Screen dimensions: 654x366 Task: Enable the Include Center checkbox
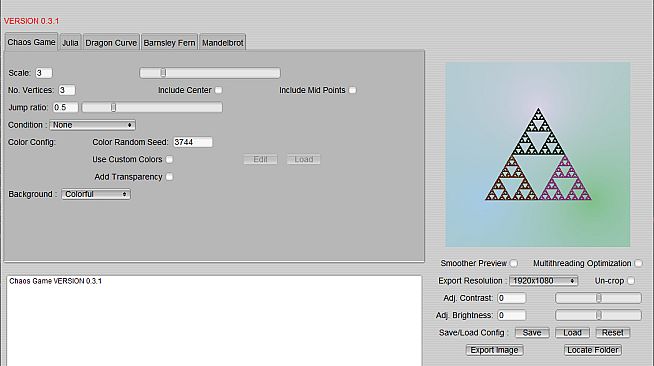pos(219,90)
